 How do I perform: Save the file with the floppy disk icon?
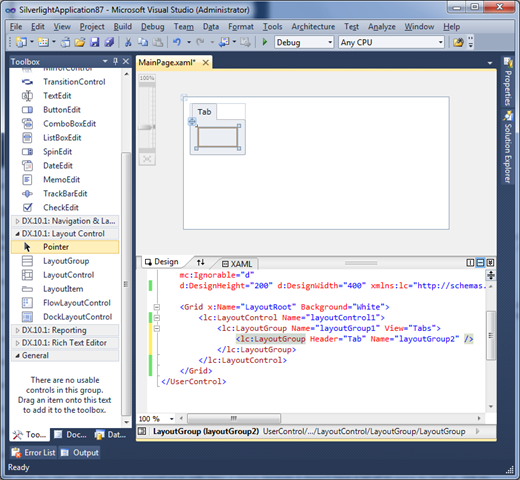pyautogui.click(x=95, y=42)
